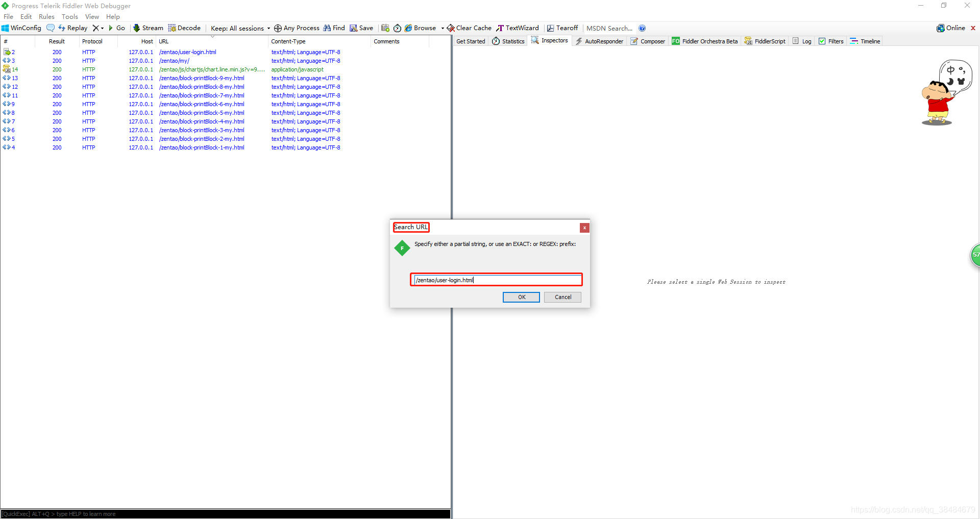Click the Online status indicator
The image size is (980, 519).
[951, 28]
